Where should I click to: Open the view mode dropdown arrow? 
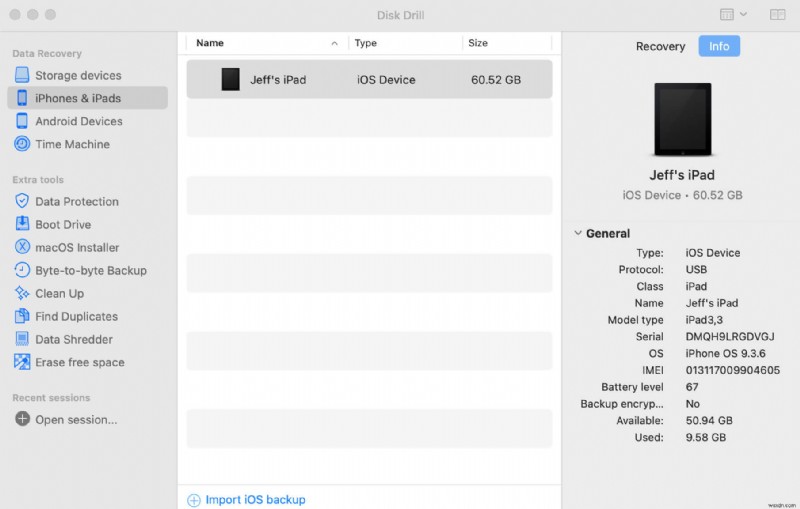click(743, 14)
